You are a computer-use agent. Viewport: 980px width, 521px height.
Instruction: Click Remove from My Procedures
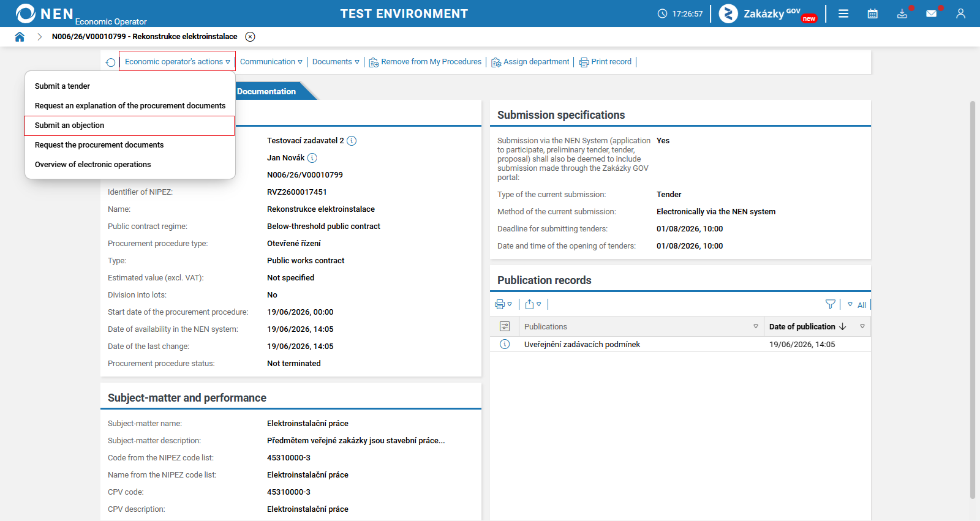tap(425, 62)
